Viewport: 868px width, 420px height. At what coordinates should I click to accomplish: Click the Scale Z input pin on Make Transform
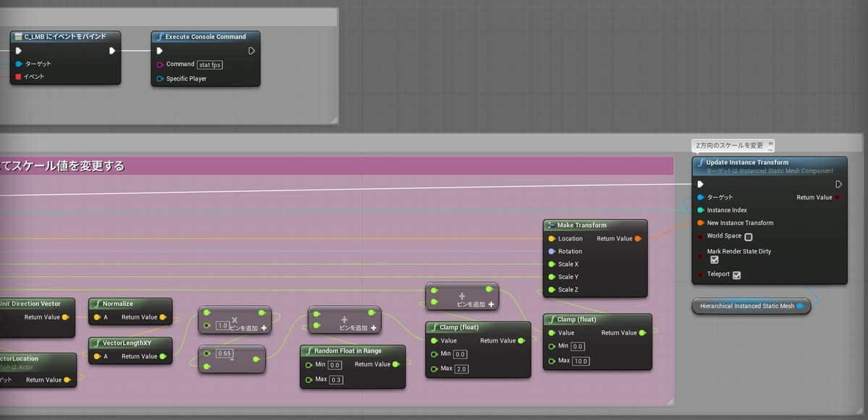551,289
